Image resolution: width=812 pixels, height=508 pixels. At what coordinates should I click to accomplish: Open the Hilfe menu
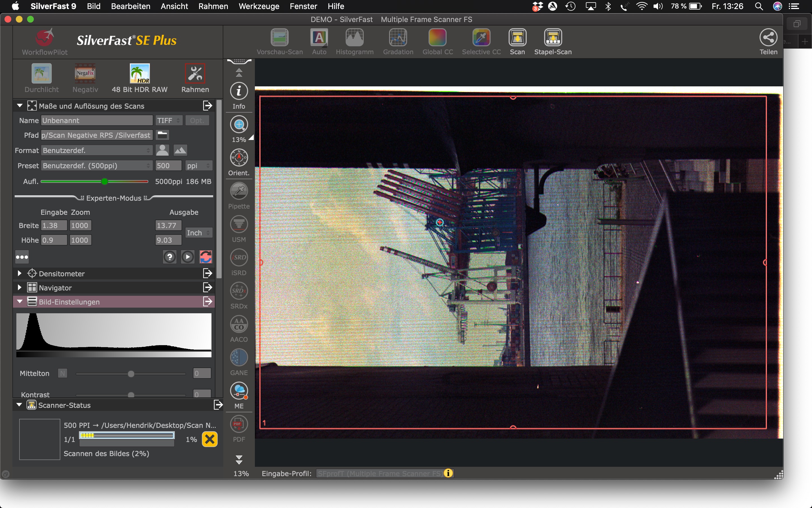336,6
